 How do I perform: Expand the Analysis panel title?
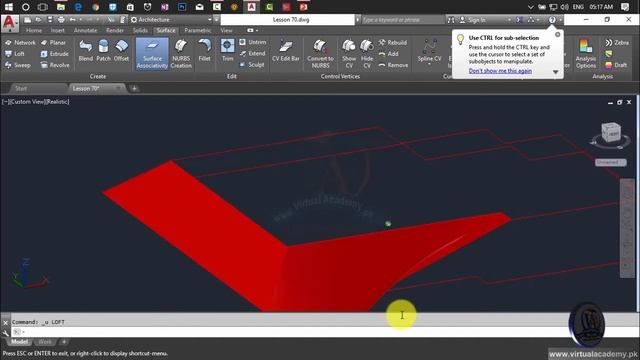pyautogui.click(x=602, y=76)
